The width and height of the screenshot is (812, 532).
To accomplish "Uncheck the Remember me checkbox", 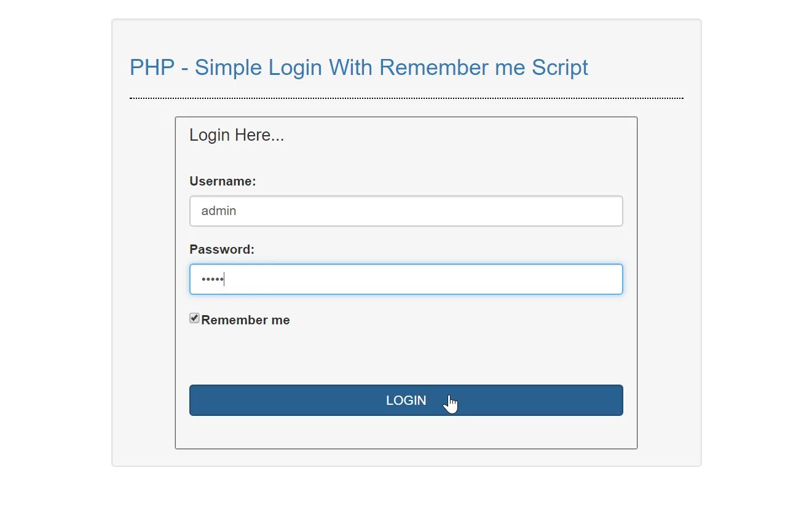I will pyautogui.click(x=194, y=318).
